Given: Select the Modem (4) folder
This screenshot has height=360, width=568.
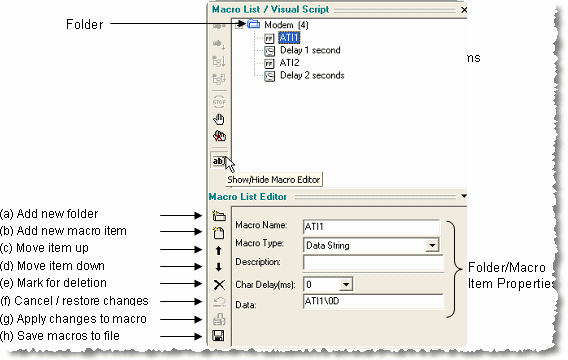Looking at the screenshot, I should coord(286,25).
